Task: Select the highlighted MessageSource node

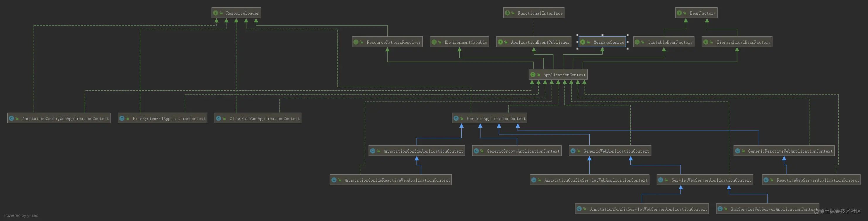Action: tap(603, 42)
